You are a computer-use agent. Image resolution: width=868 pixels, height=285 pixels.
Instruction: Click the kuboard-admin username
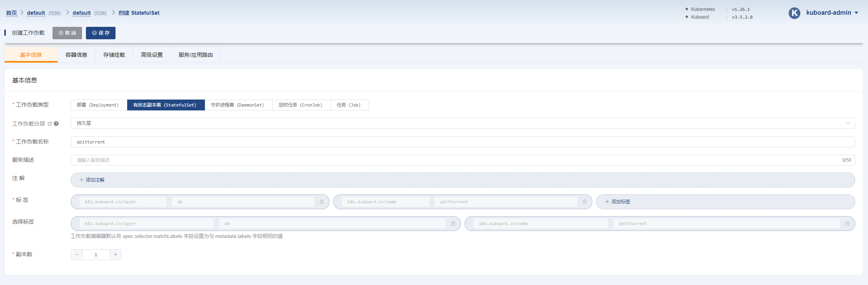point(829,13)
